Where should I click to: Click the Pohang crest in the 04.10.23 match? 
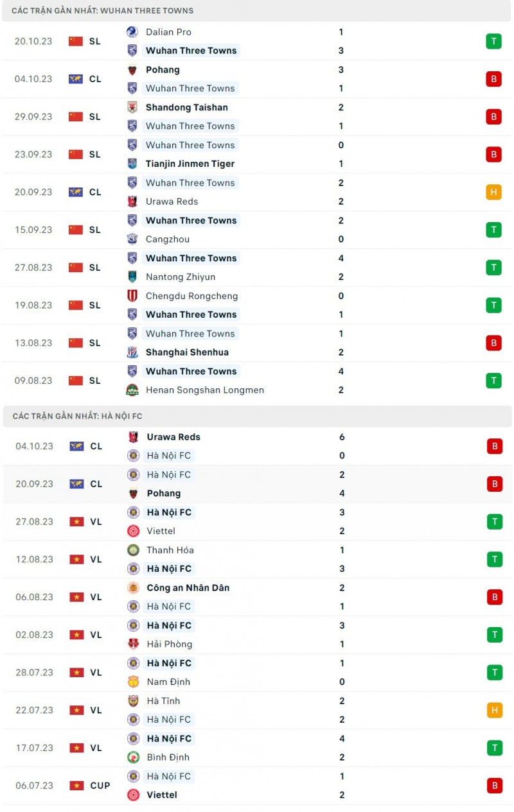click(132, 70)
